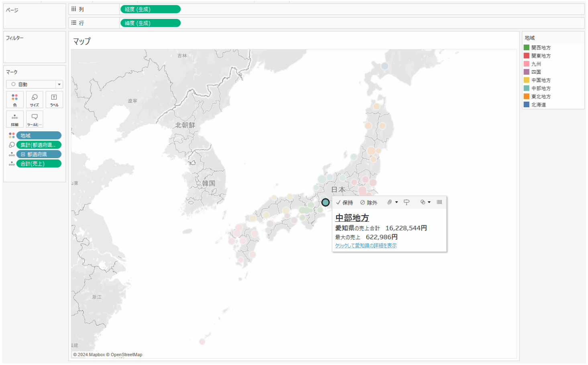
Task: Click the annotate signpost icon in tooltip
Action: pos(407,202)
